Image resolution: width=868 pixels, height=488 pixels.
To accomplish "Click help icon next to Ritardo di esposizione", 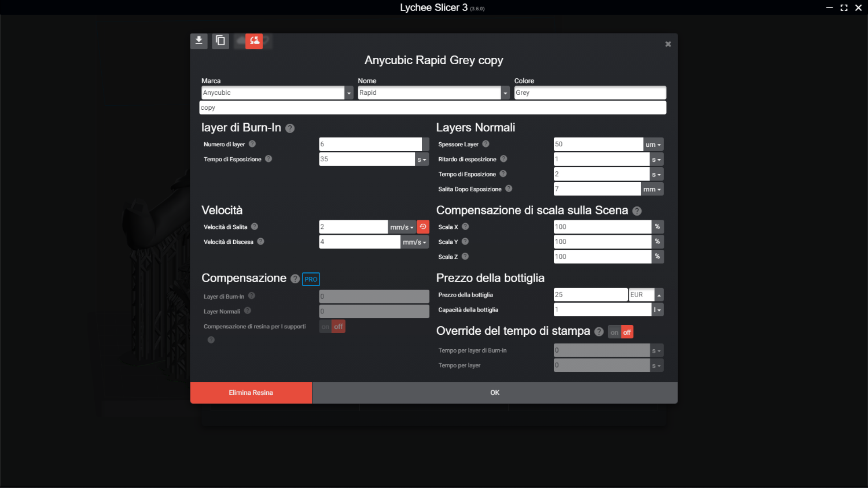I will [503, 159].
